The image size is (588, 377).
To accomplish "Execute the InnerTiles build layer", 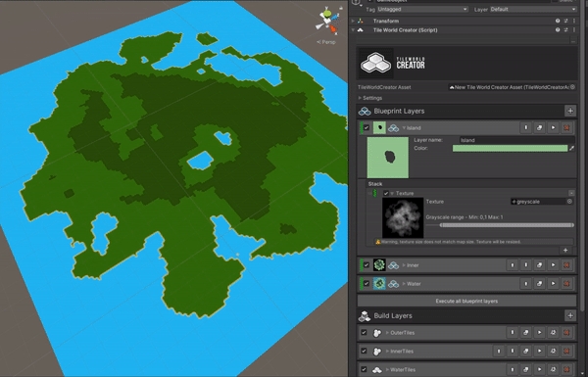I will coord(539,352).
